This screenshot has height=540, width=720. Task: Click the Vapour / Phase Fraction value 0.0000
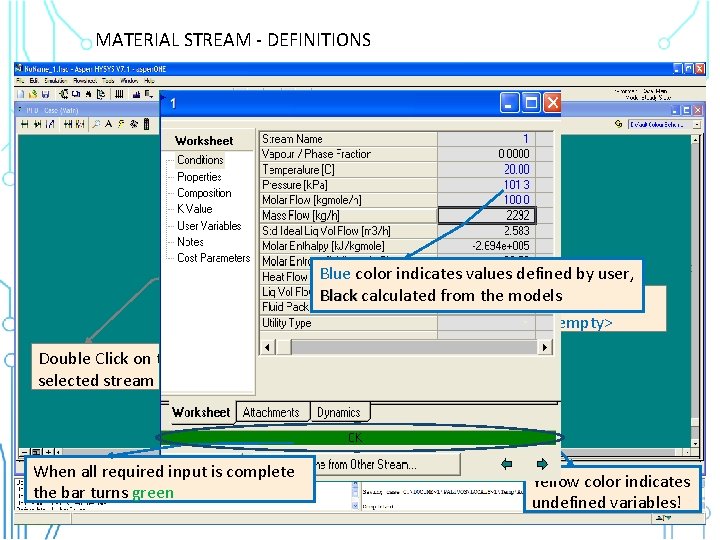487,154
